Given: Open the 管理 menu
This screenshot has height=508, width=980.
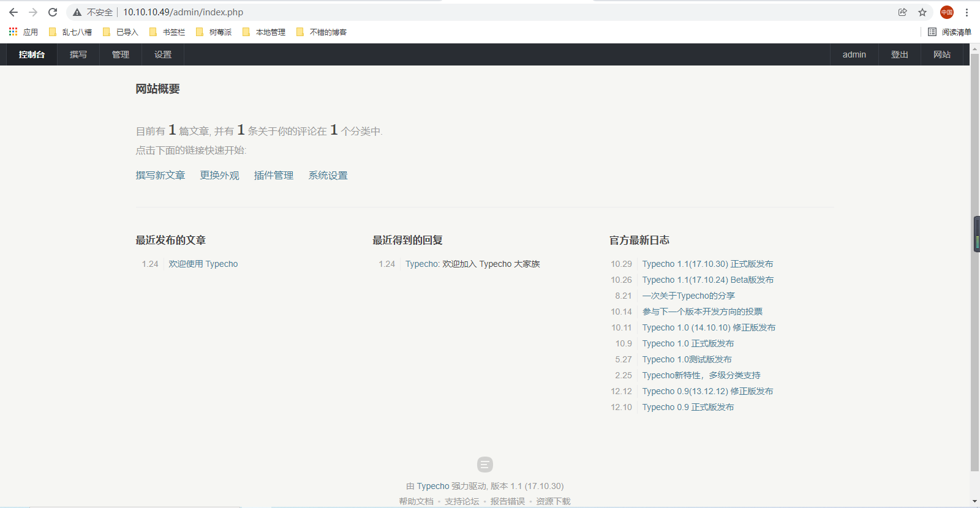Looking at the screenshot, I should pos(121,54).
